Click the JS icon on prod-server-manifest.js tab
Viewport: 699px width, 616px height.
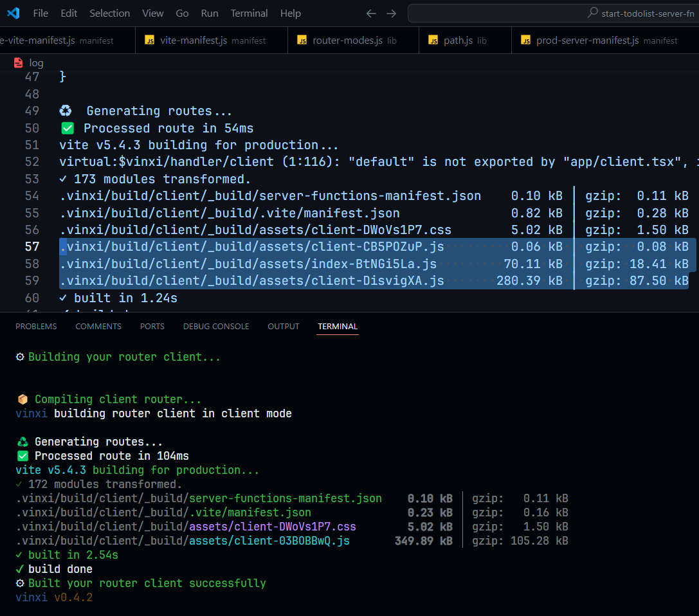(x=526, y=40)
